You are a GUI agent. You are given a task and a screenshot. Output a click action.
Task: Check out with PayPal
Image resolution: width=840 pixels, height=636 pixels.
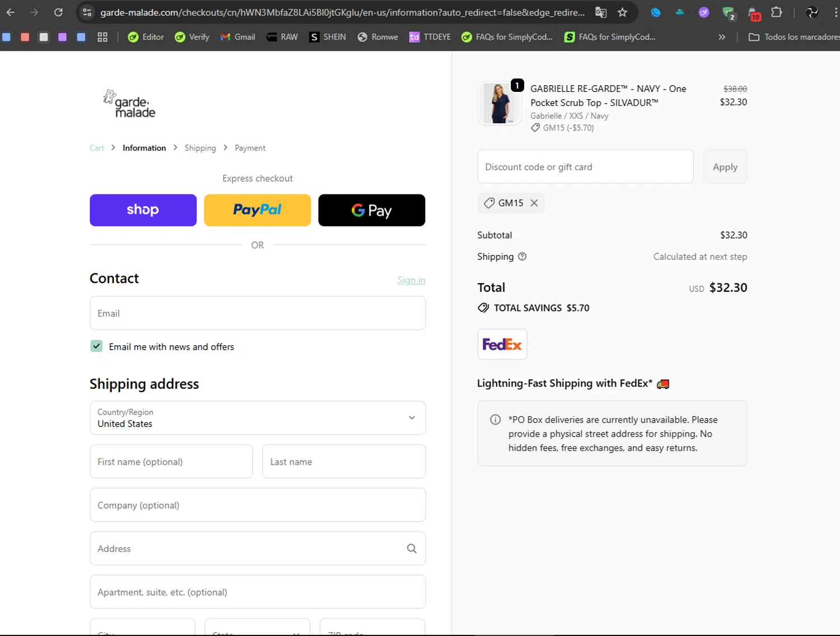click(257, 210)
